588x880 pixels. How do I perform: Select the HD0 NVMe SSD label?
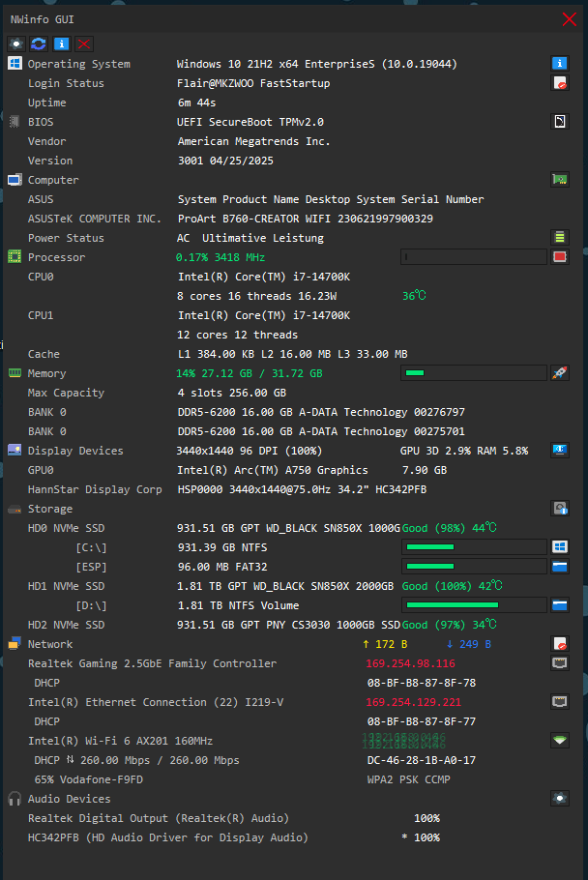[66, 528]
